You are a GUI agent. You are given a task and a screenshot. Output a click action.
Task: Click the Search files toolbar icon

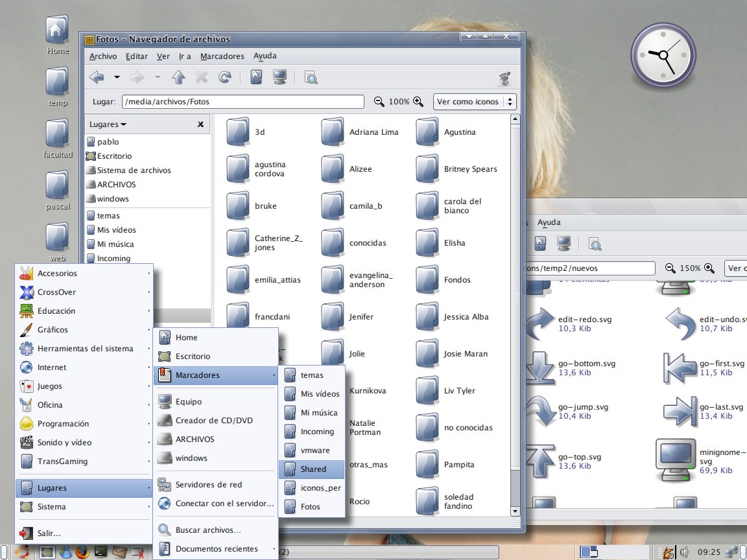311,77
